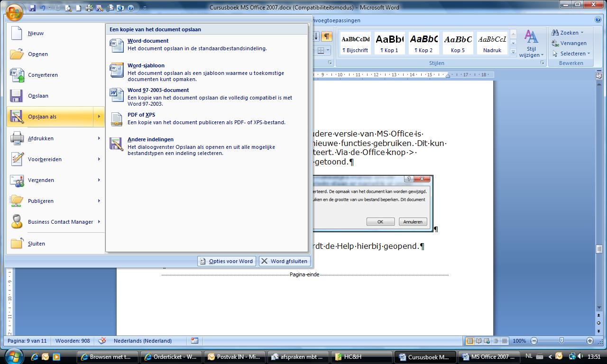607x364 pixels.
Task: Switch to Full Screen Reading view
Action: 478,341
